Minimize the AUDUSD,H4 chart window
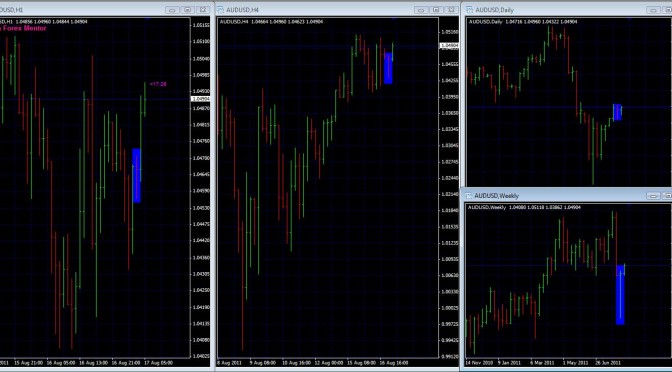 click(421, 10)
